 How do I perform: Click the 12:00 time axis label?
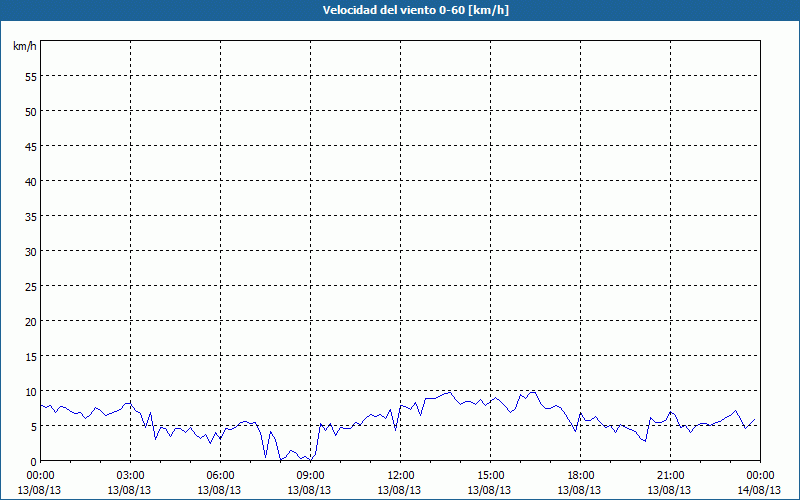tap(401, 476)
